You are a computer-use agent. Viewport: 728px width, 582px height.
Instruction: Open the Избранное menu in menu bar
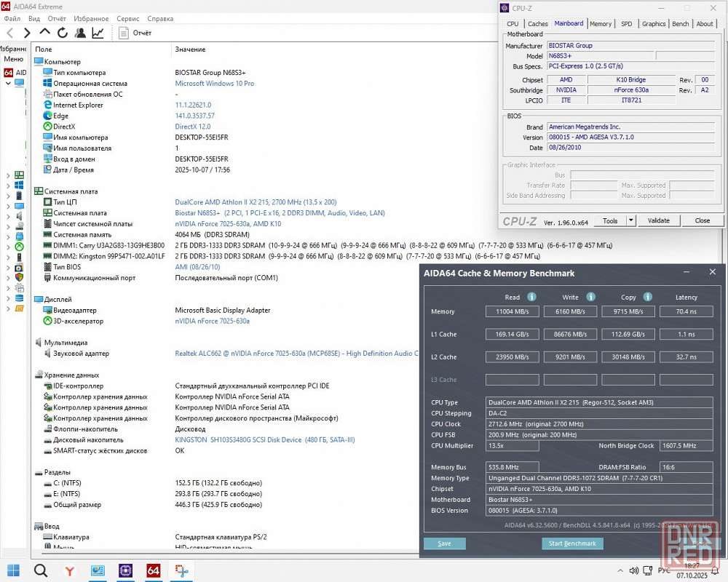[x=91, y=19]
